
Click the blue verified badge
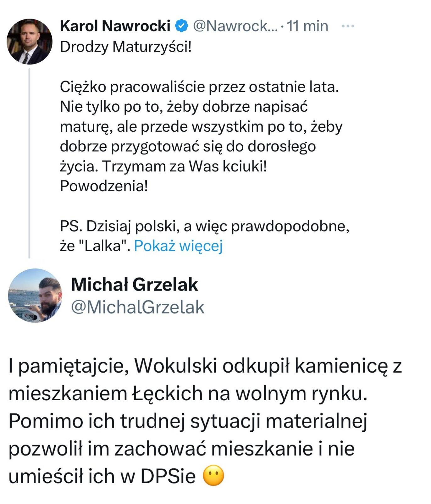click(181, 26)
